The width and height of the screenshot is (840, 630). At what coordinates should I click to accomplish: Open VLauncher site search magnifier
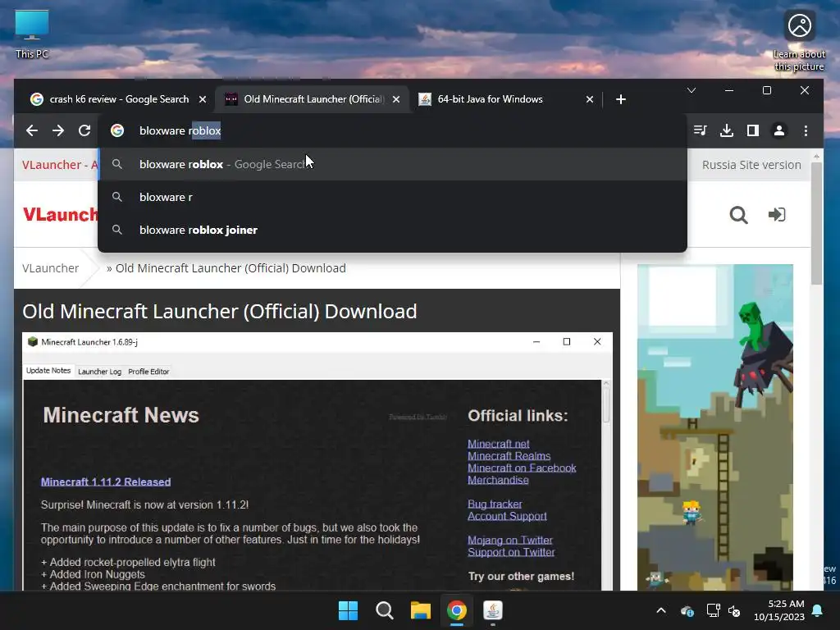coord(738,215)
